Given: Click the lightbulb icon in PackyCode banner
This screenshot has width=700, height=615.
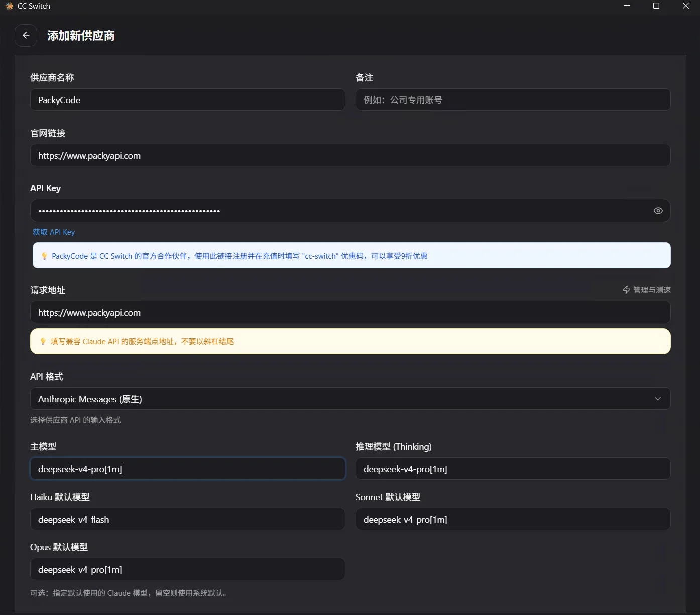Looking at the screenshot, I should [44, 256].
